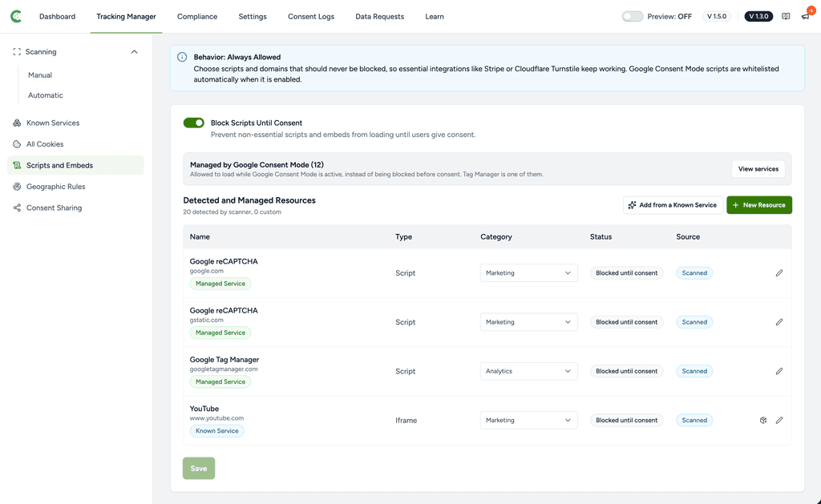Click the Source column header

click(x=688, y=236)
